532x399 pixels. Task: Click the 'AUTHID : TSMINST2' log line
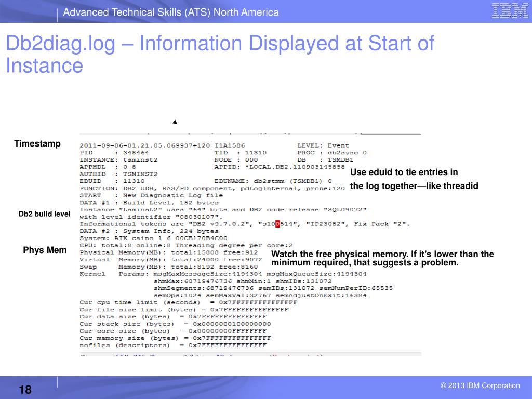119,174
